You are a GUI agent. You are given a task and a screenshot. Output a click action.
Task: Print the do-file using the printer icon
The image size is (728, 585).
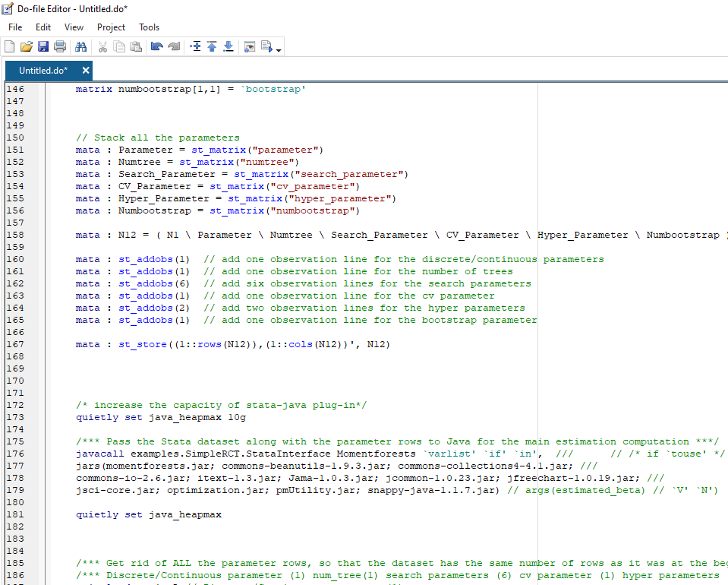pos(60,46)
